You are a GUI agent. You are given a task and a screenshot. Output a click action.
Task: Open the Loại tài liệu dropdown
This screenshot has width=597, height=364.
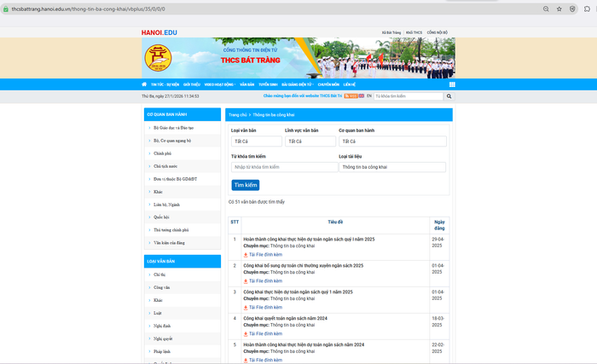pos(392,167)
